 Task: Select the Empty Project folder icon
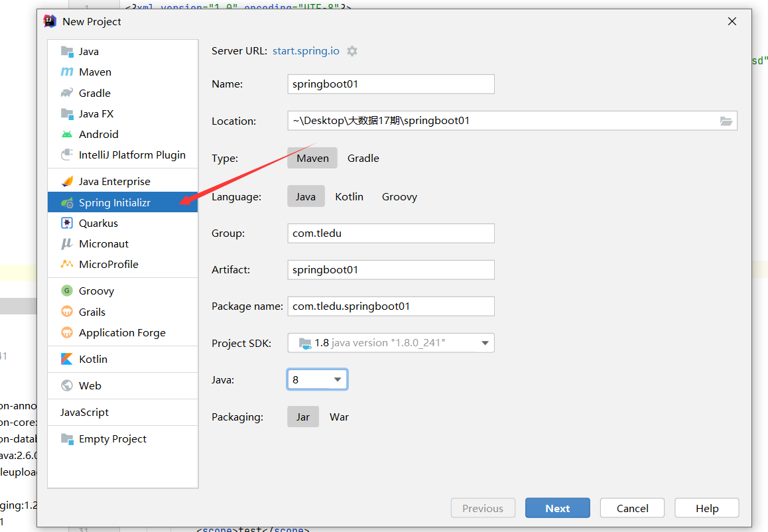(67, 439)
